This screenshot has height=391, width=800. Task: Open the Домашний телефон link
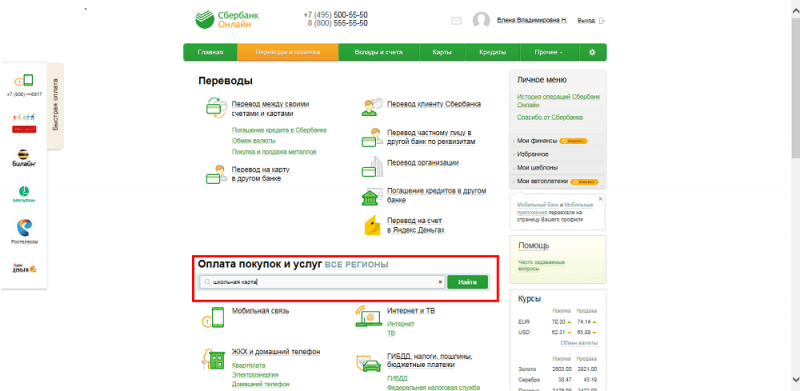point(260,384)
